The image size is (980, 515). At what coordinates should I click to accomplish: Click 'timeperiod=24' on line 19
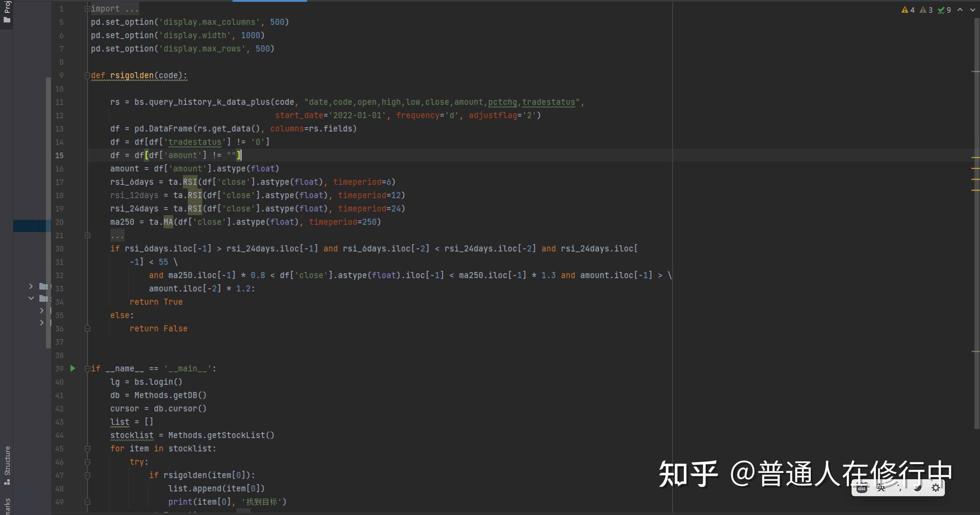point(369,209)
